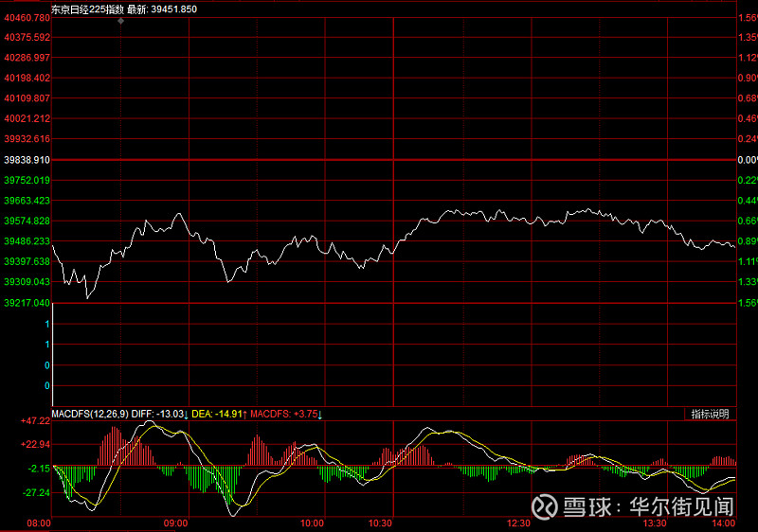Click the diamond marker near chart top
Viewport: 758px width, 532px height.
tap(121, 21)
